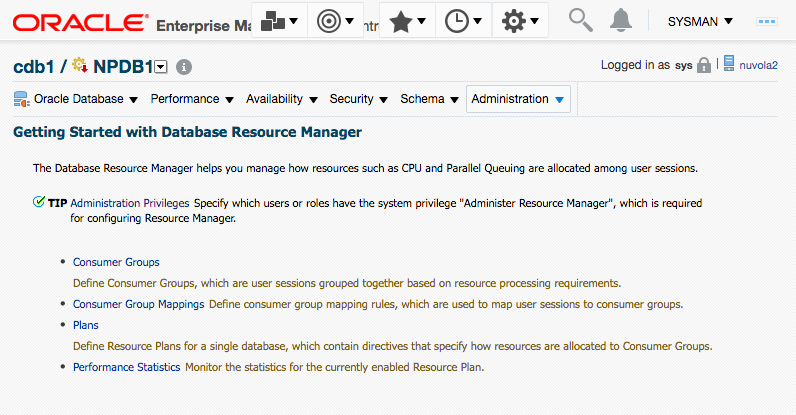Image resolution: width=796 pixels, height=415 pixels.
Task: Click the host server icon beside nuvola2
Action: 729,63
